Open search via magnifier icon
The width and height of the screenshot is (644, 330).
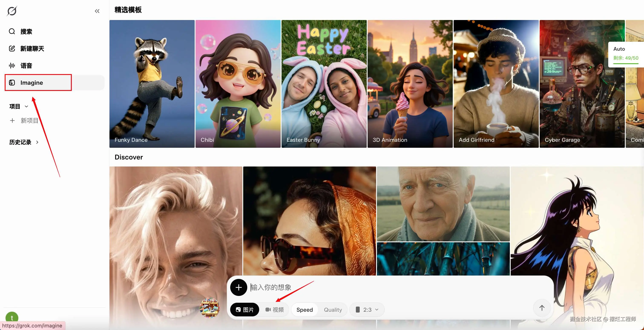click(x=12, y=32)
